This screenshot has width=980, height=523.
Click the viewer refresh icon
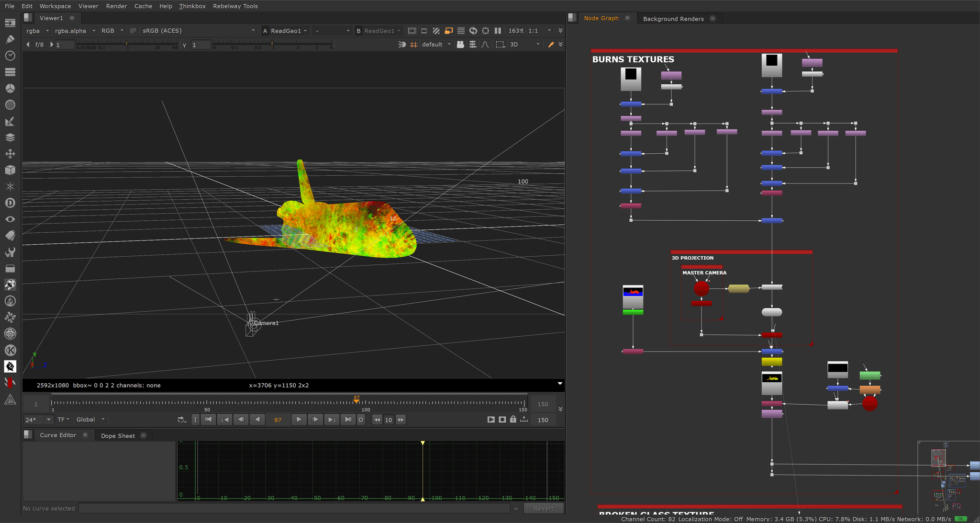pyautogui.click(x=473, y=31)
